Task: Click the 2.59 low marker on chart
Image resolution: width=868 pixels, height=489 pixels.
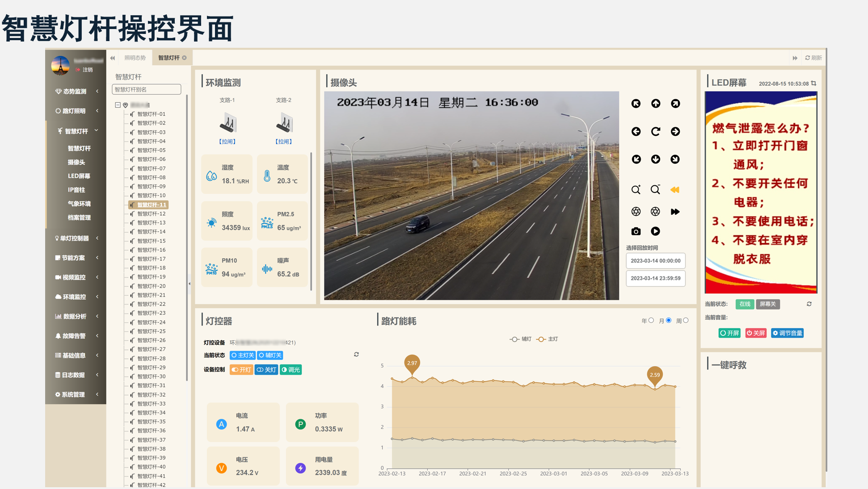Action: [655, 376]
